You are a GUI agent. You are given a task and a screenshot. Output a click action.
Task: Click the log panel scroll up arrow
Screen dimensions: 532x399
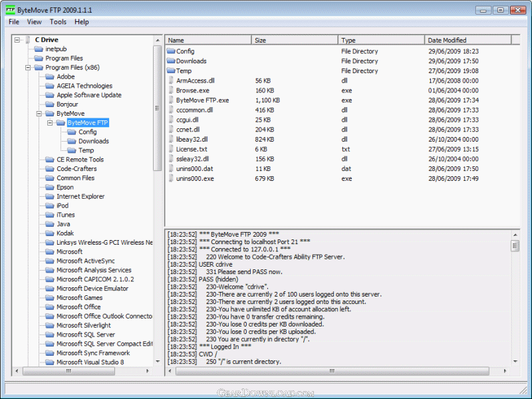tap(515, 235)
